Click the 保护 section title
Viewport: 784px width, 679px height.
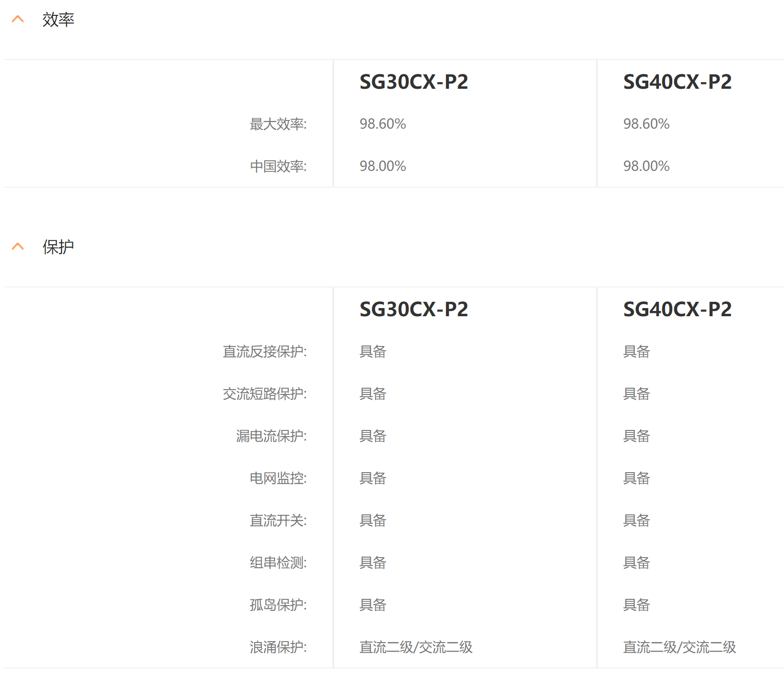(58, 247)
